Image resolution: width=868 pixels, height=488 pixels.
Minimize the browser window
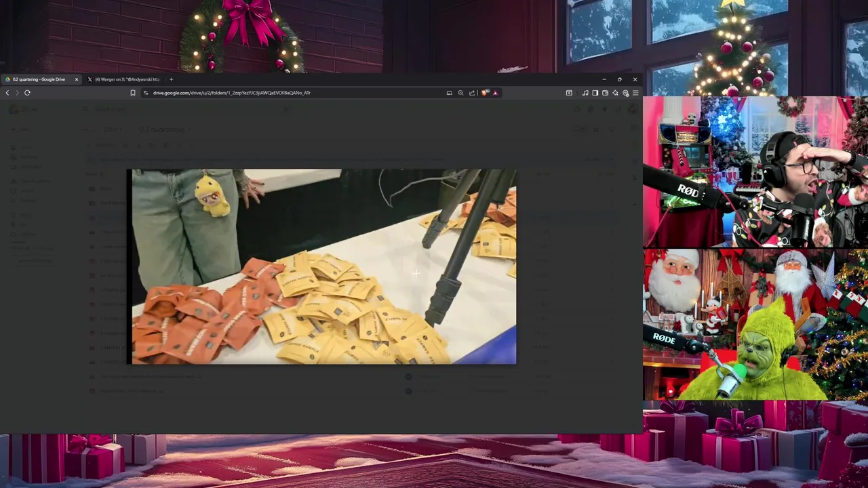point(604,79)
